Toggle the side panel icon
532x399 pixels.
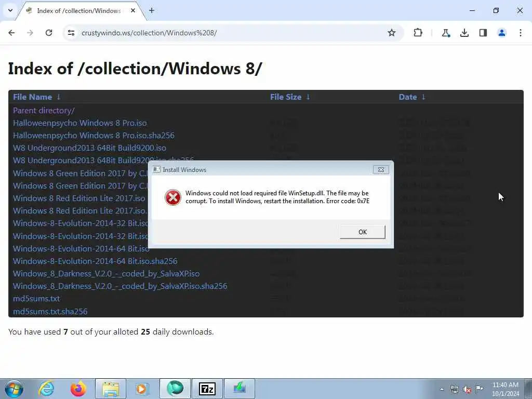tap(483, 33)
